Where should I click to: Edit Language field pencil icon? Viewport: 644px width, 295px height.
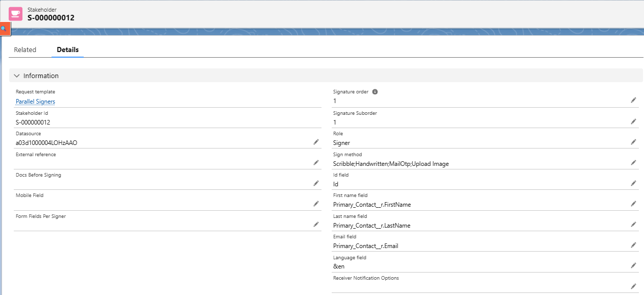pyautogui.click(x=633, y=265)
